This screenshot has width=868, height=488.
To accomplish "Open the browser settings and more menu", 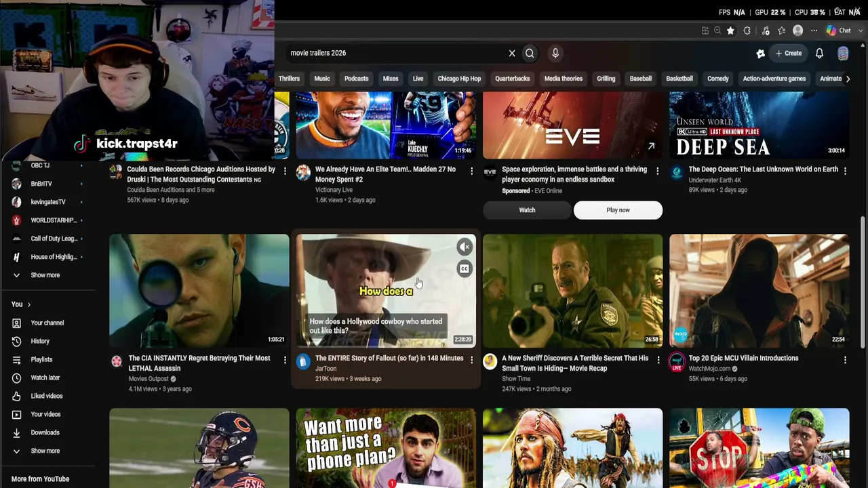I will point(814,30).
